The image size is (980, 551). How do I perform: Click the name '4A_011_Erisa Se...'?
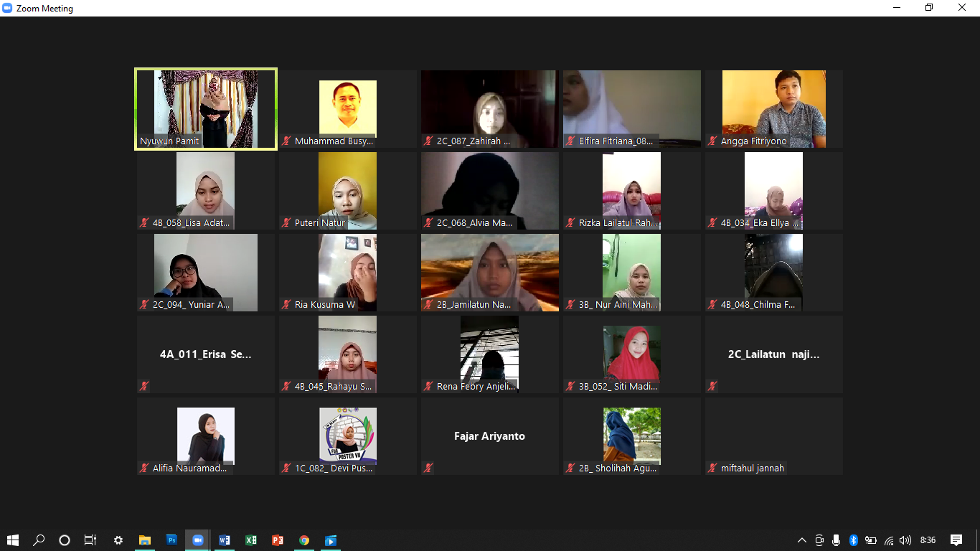[206, 354]
